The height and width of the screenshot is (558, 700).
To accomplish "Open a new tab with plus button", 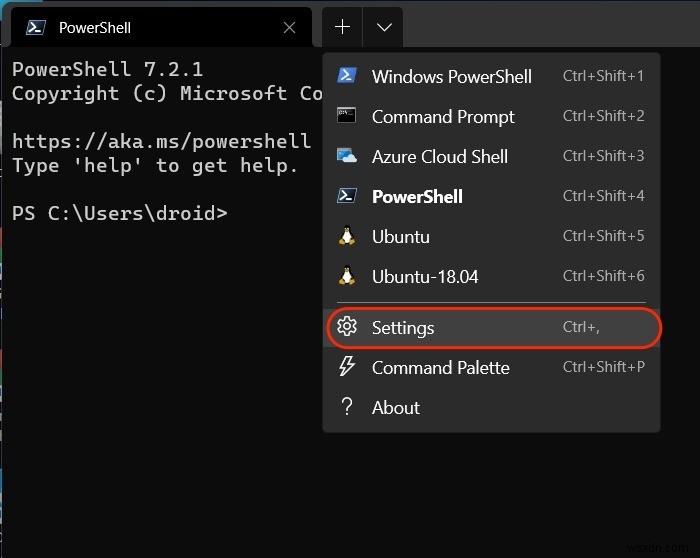I will 342,27.
